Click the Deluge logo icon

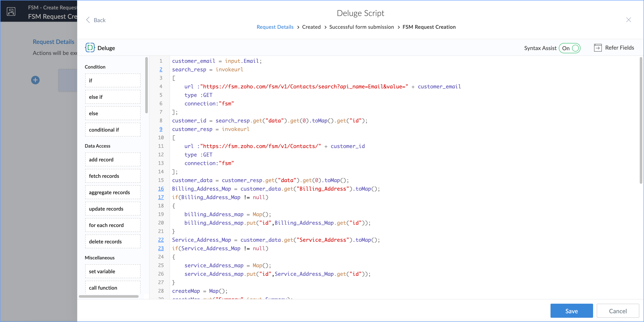tap(90, 47)
